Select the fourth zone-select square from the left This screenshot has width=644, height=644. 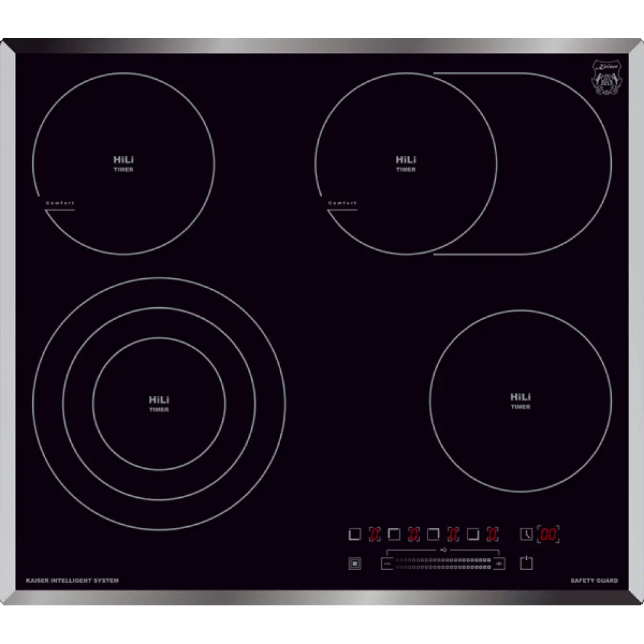pyautogui.click(x=473, y=534)
